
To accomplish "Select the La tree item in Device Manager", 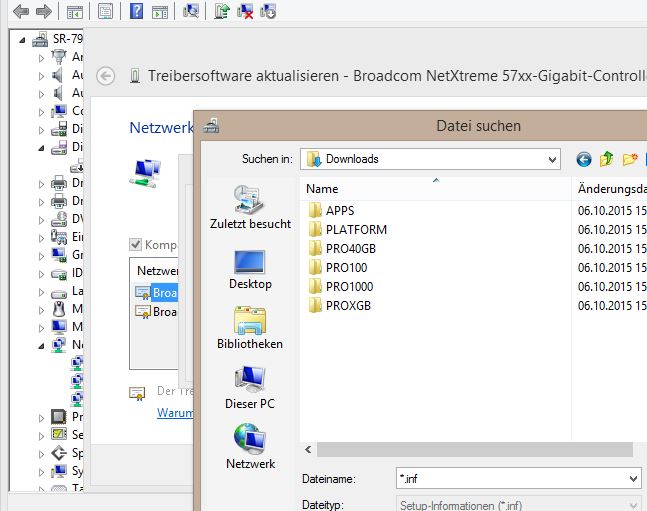I will 67,291.
